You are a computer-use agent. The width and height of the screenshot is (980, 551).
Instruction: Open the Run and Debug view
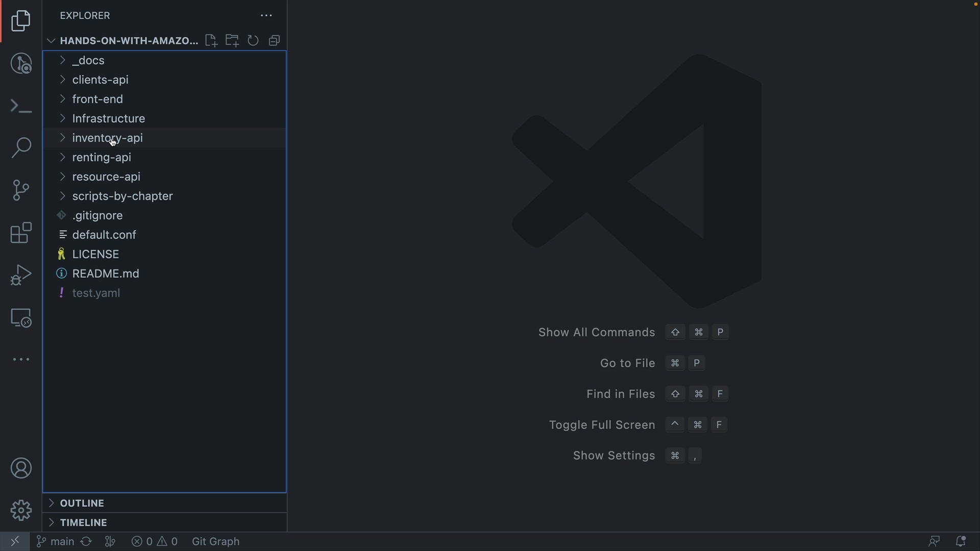coord(21,275)
